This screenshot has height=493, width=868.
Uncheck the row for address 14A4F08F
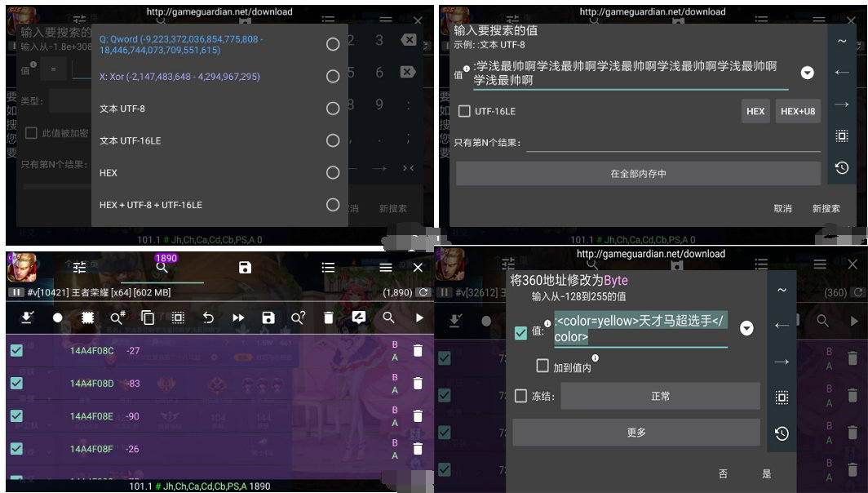point(16,449)
